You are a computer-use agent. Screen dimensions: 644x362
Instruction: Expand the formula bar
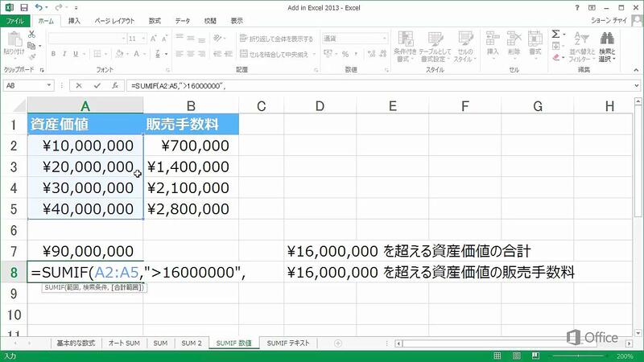(x=637, y=85)
